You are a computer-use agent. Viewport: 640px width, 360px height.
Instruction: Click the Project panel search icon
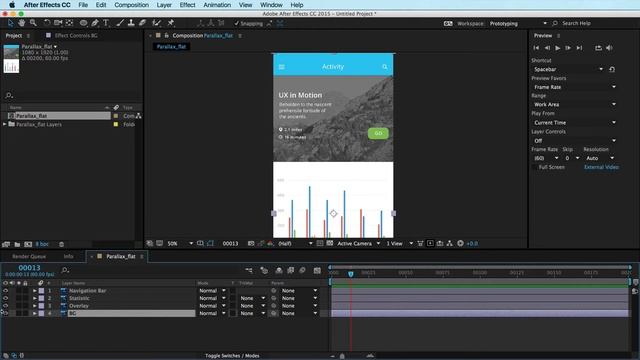(9, 96)
